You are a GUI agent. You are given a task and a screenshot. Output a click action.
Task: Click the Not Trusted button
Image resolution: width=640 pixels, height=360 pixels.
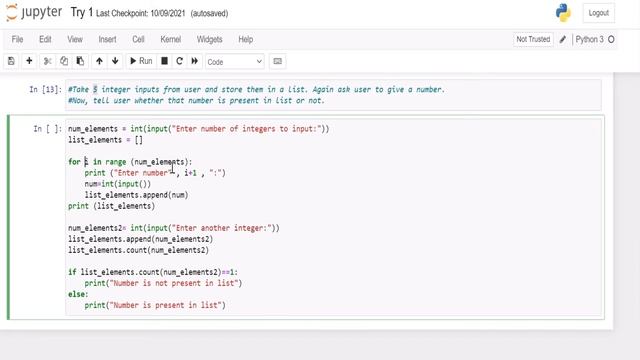533,39
